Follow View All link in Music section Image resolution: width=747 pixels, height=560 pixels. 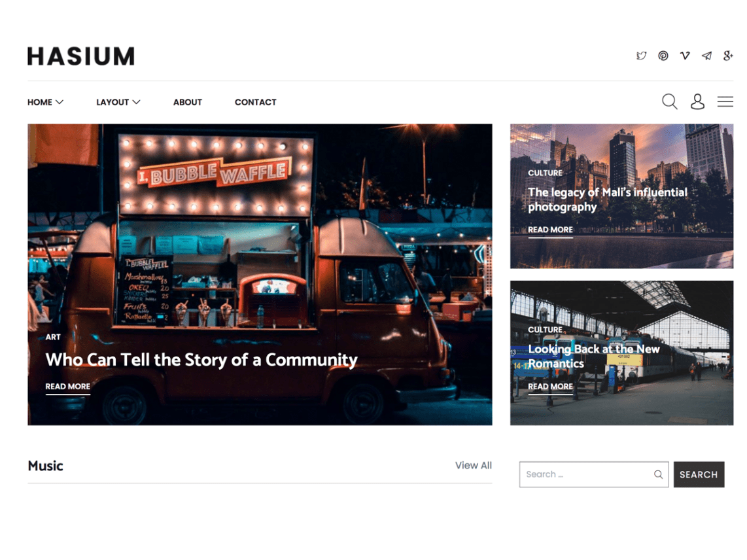pos(473,465)
